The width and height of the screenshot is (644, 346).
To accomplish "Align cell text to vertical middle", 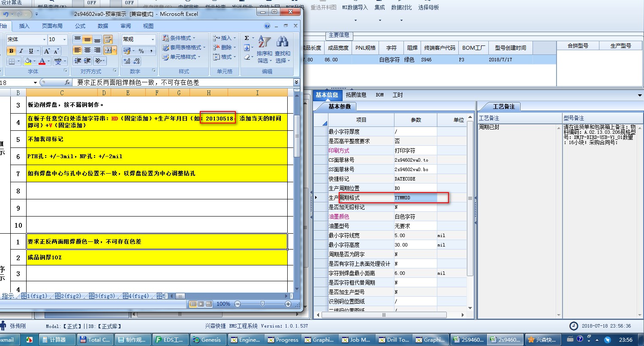I will point(87,39).
